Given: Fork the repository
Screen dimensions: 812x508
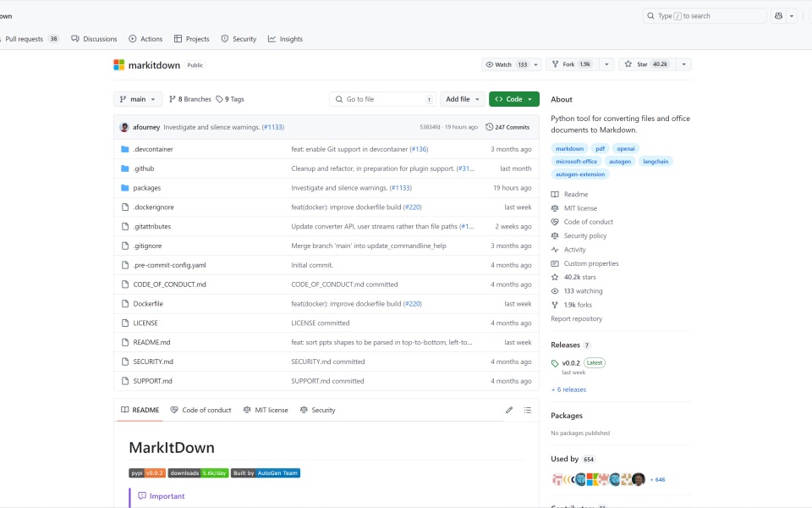Looking at the screenshot, I should 573,64.
